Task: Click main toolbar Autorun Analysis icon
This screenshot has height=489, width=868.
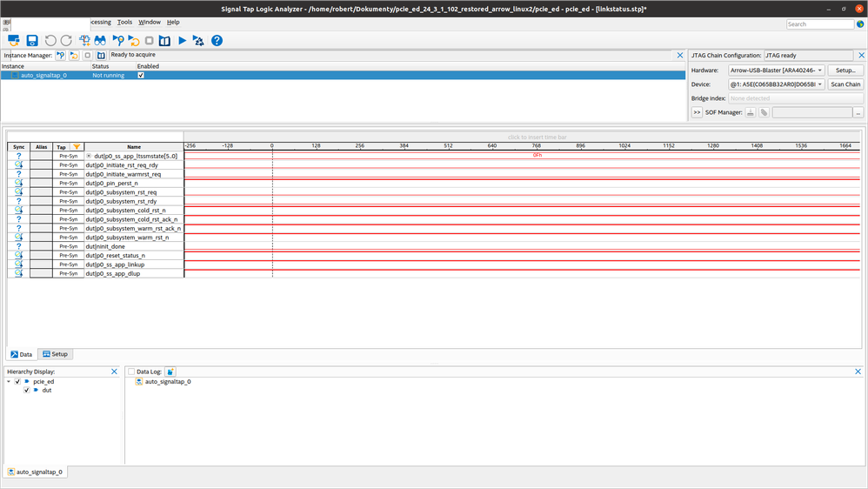Action: [x=134, y=40]
